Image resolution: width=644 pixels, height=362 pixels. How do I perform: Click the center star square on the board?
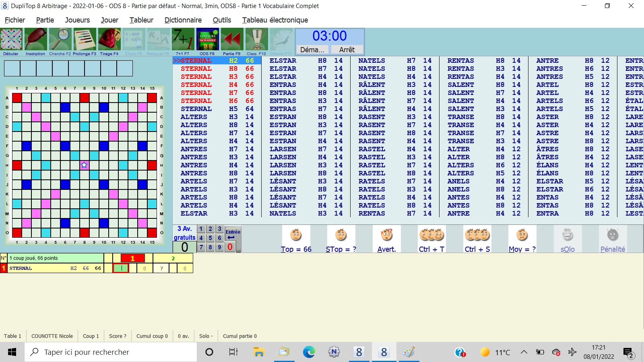(x=84, y=165)
